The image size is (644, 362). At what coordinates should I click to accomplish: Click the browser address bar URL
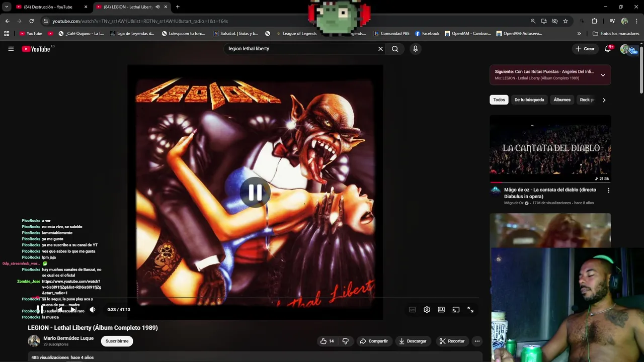(x=140, y=21)
